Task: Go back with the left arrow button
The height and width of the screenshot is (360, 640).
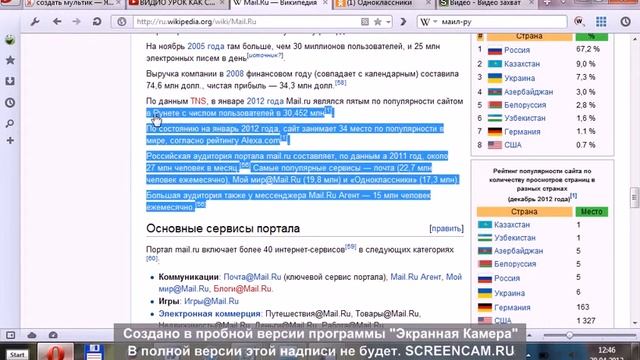Action: click(x=57, y=22)
